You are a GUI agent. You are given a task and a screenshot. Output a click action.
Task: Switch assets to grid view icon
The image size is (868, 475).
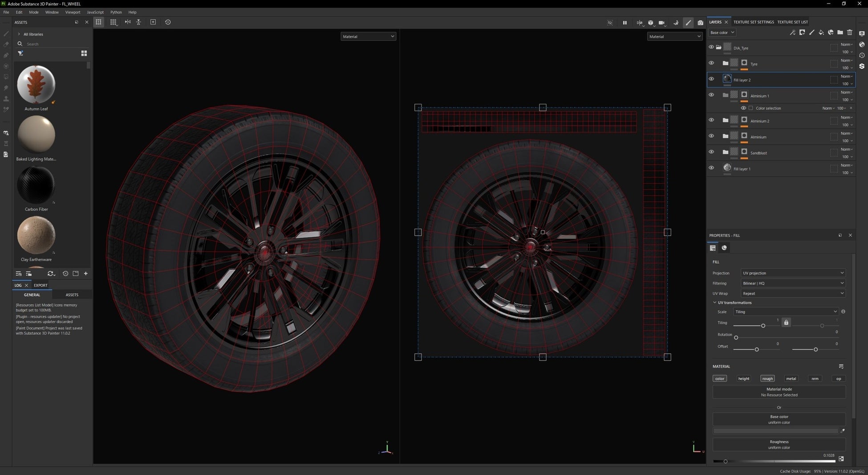pyautogui.click(x=84, y=53)
